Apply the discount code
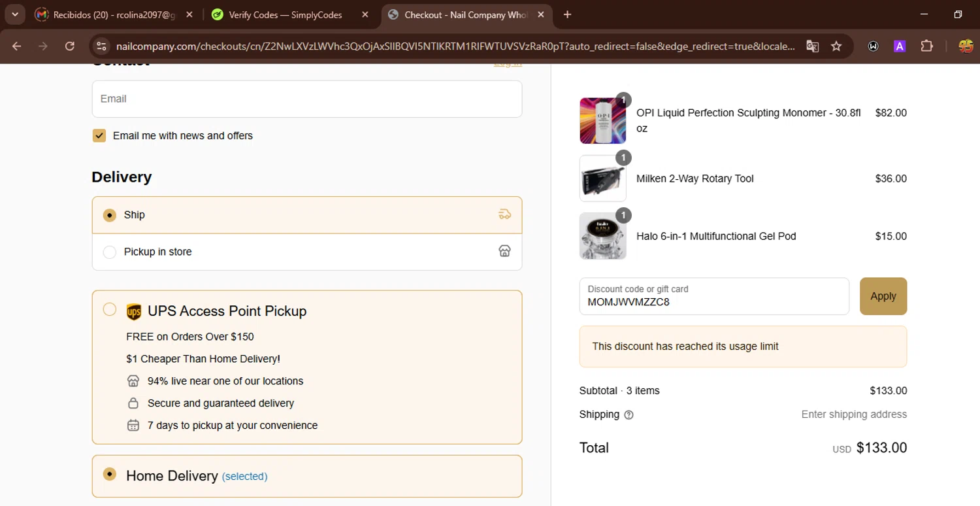The image size is (980, 506). pyautogui.click(x=883, y=296)
